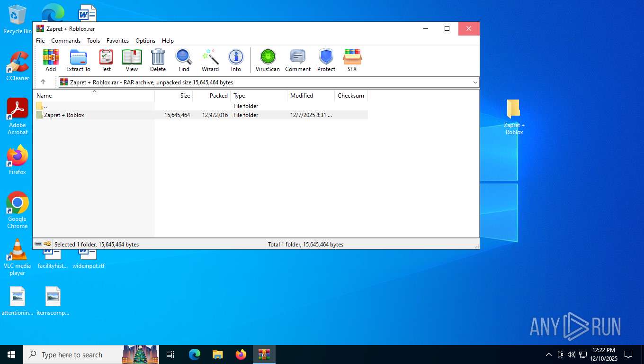The width and height of the screenshot is (644, 364).
Task: Open the Find magnifier tool
Action: pyautogui.click(x=184, y=60)
